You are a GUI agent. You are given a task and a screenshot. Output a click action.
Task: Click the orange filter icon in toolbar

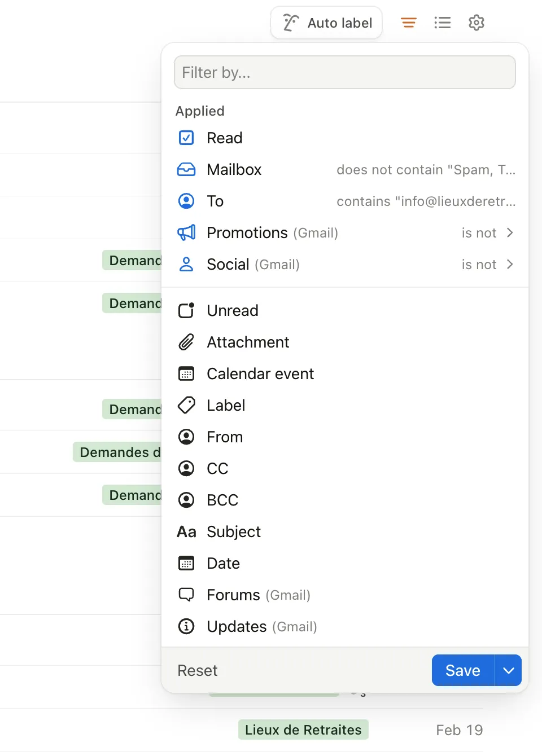pos(408,23)
